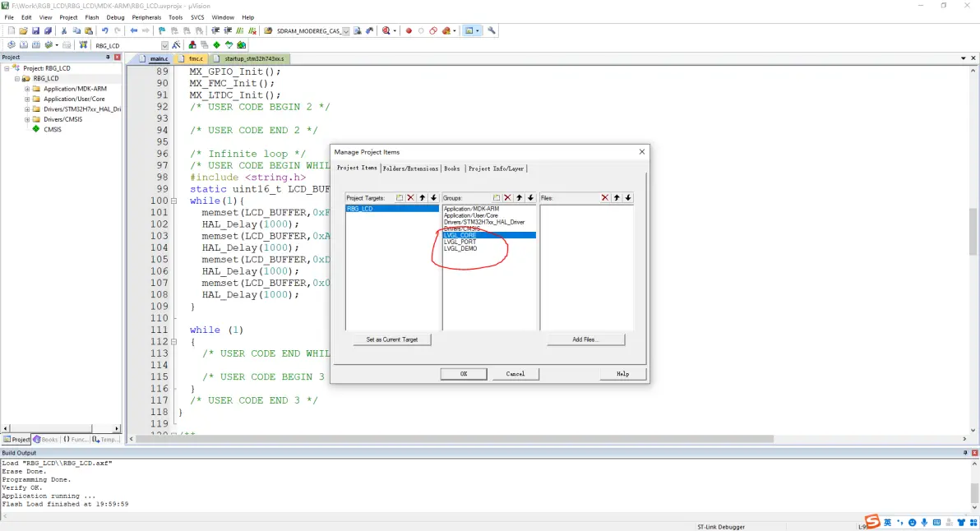Open the Peripherals menu
This screenshot has height=531, width=980.
point(146,17)
